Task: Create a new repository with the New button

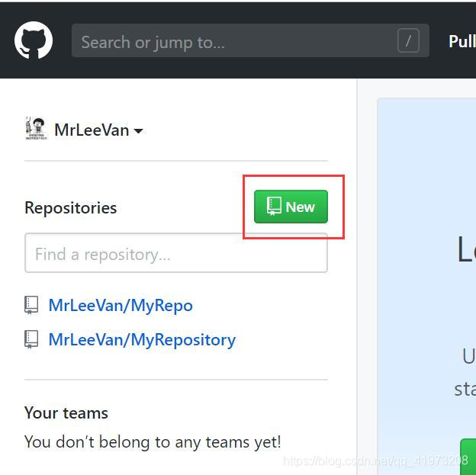Action: [291, 207]
